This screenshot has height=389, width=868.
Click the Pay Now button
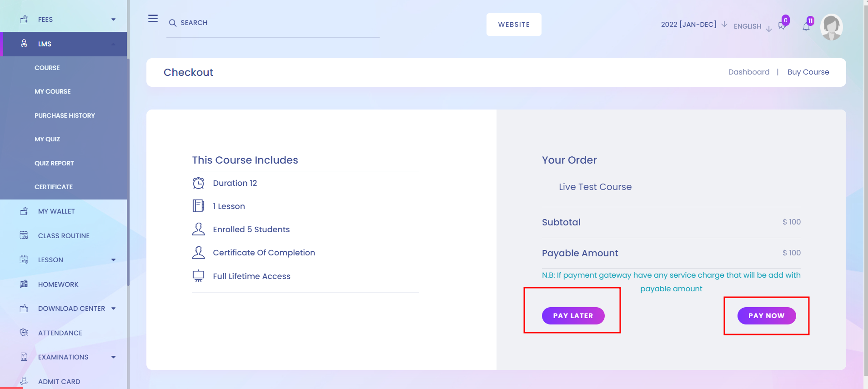coord(767,316)
